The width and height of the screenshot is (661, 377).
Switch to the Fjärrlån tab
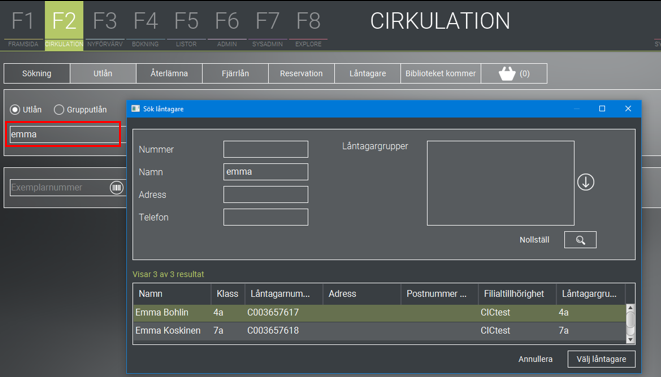pyautogui.click(x=235, y=73)
